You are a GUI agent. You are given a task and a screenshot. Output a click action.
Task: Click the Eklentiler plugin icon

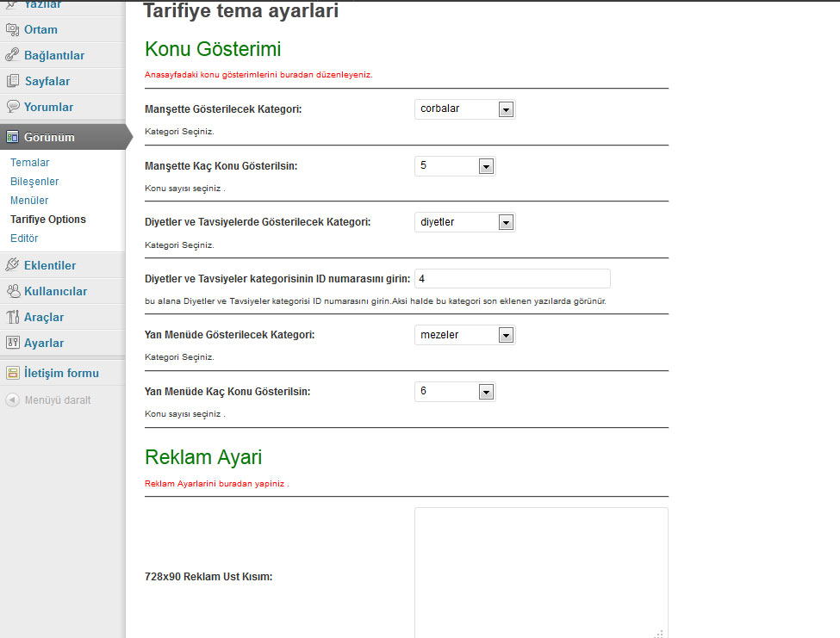coord(12,265)
